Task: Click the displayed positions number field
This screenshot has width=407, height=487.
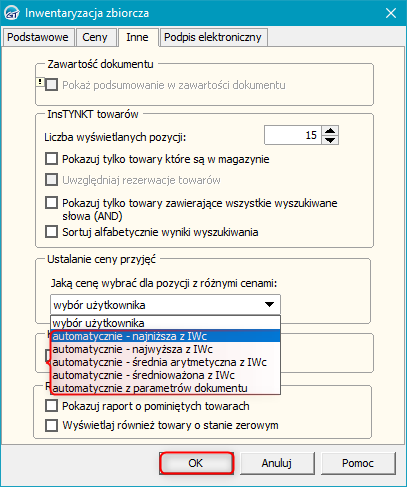Action: tap(293, 135)
